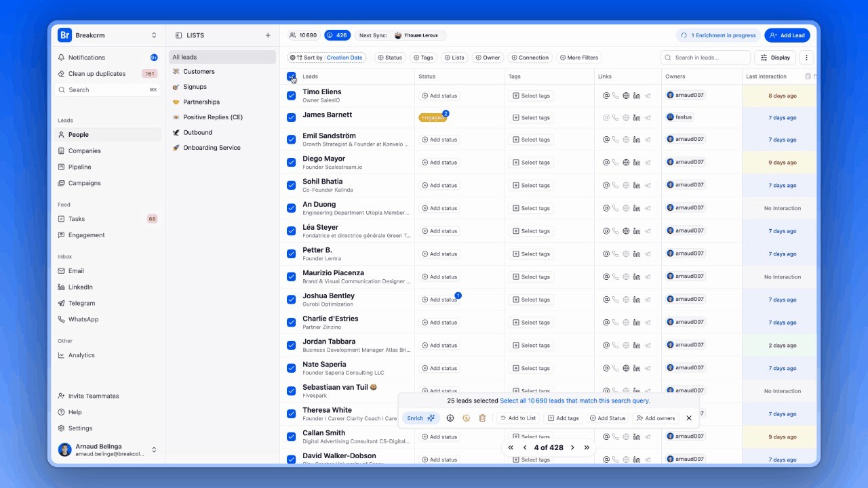Uncheck Emil Sandström's row checkbox
The width and height of the screenshot is (868, 488).
tap(292, 140)
